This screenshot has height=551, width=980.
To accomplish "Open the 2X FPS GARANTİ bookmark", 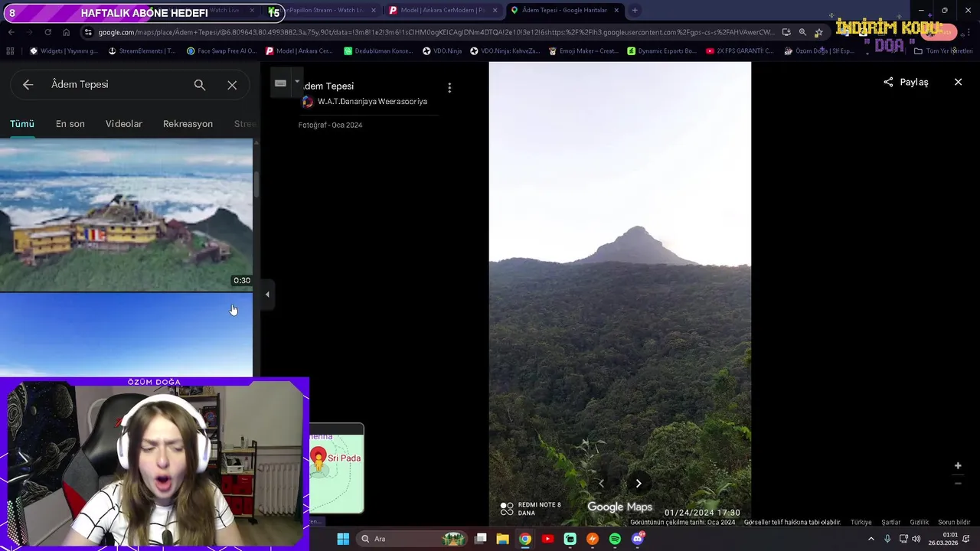I will pyautogui.click(x=740, y=51).
